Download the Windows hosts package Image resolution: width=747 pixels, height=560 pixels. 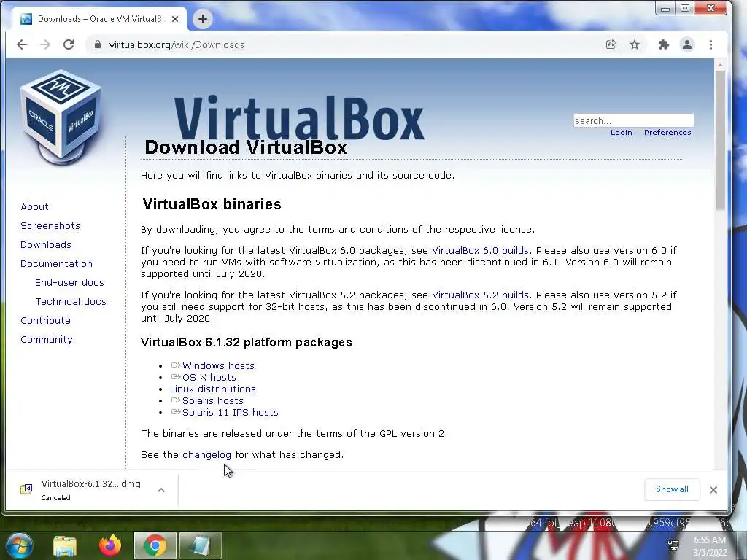coord(217,366)
